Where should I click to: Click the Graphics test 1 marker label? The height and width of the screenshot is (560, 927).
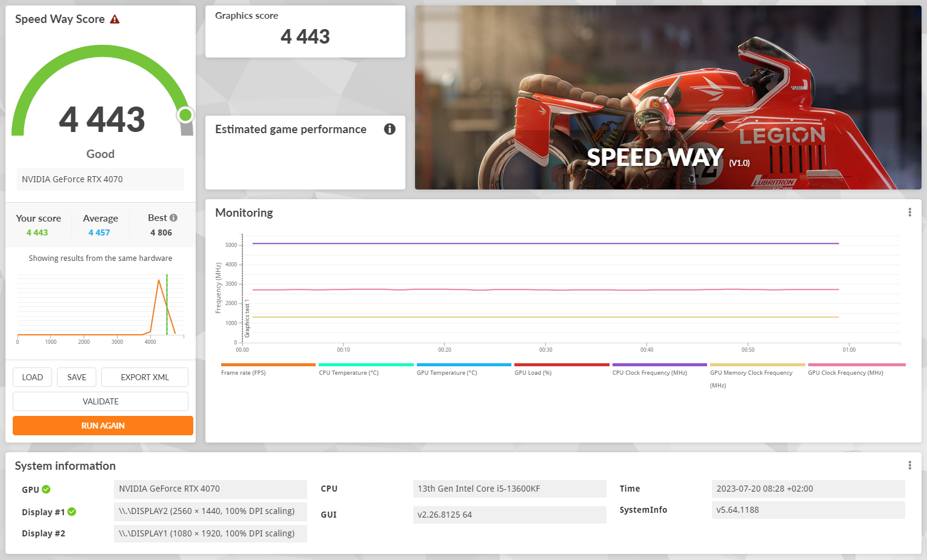[x=247, y=318]
